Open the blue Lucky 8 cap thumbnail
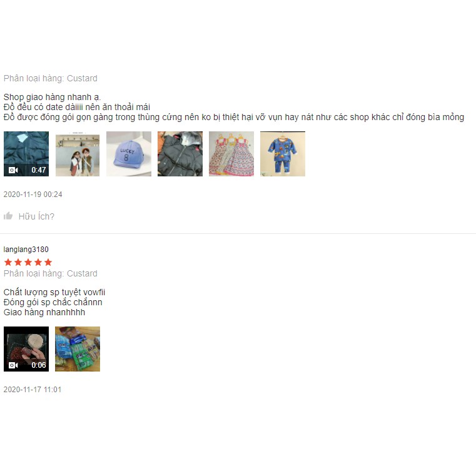This screenshot has width=476, height=476. [129, 154]
